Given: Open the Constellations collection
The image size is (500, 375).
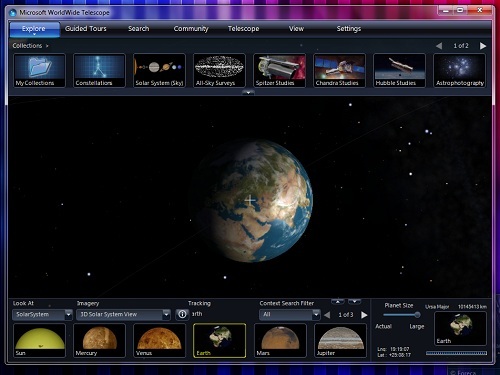Looking at the screenshot, I should point(99,71).
